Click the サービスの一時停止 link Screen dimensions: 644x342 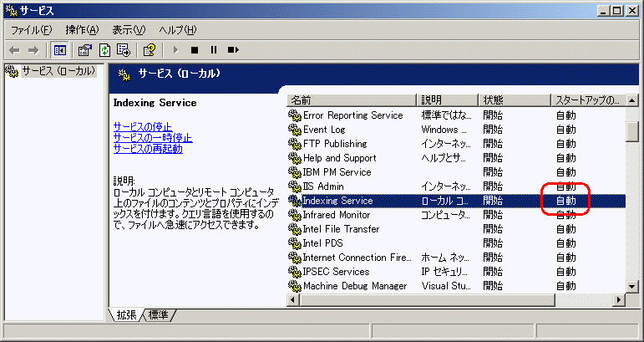click(x=153, y=138)
